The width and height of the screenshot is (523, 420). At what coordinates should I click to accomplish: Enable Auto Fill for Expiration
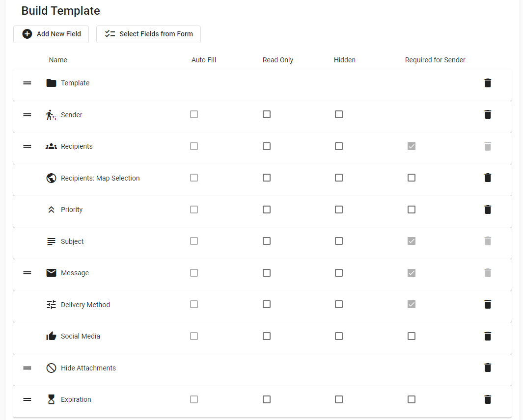194,399
